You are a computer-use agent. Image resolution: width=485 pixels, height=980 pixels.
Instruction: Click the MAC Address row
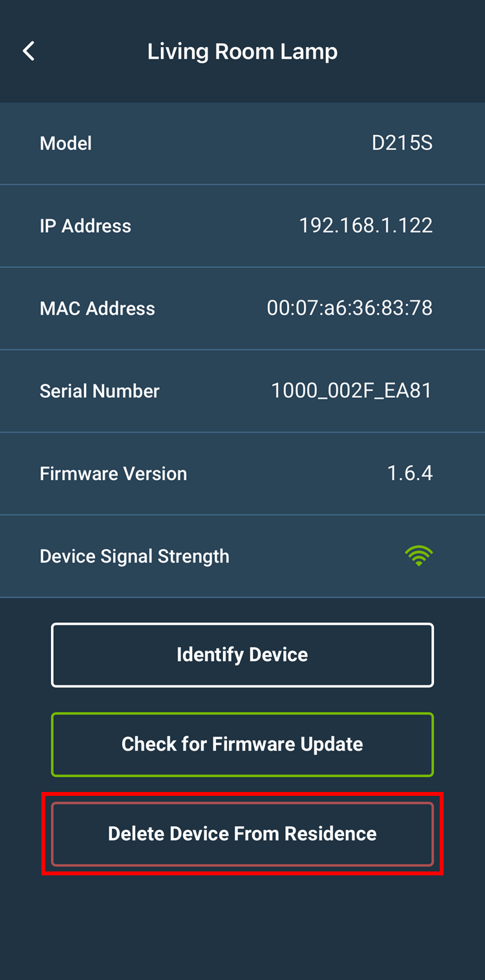[x=242, y=308]
